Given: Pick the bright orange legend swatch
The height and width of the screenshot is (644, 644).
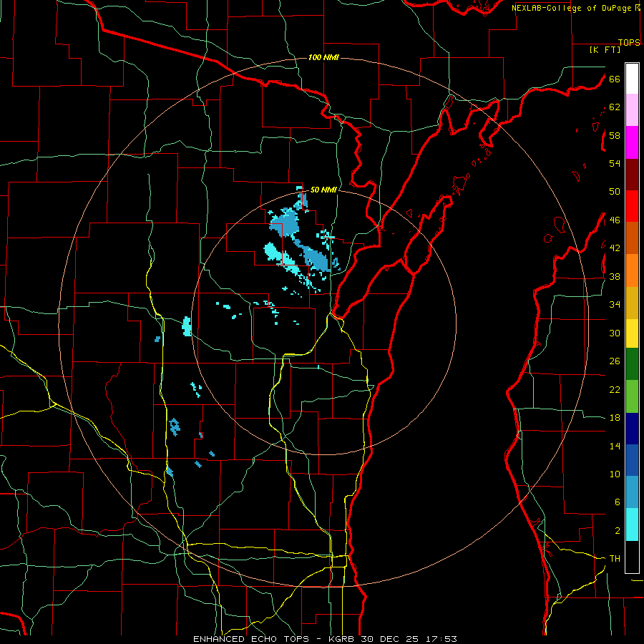Looking at the screenshot, I should [x=632, y=270].
